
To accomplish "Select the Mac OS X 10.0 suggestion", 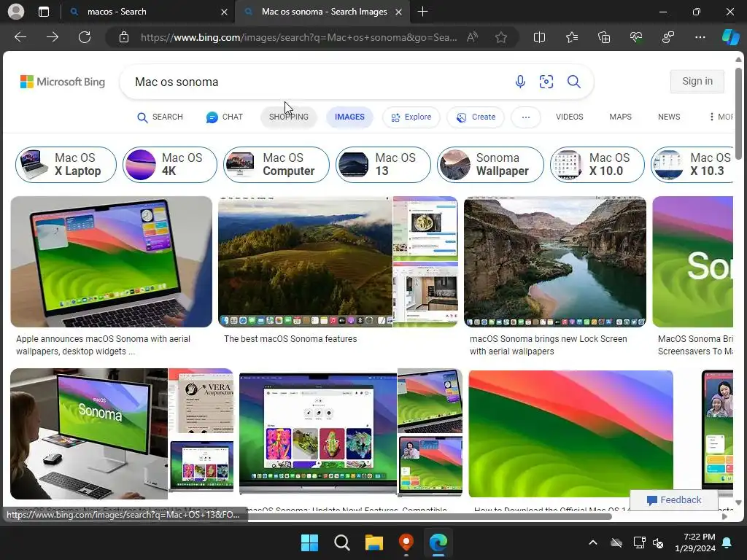I will pos(597,165).
